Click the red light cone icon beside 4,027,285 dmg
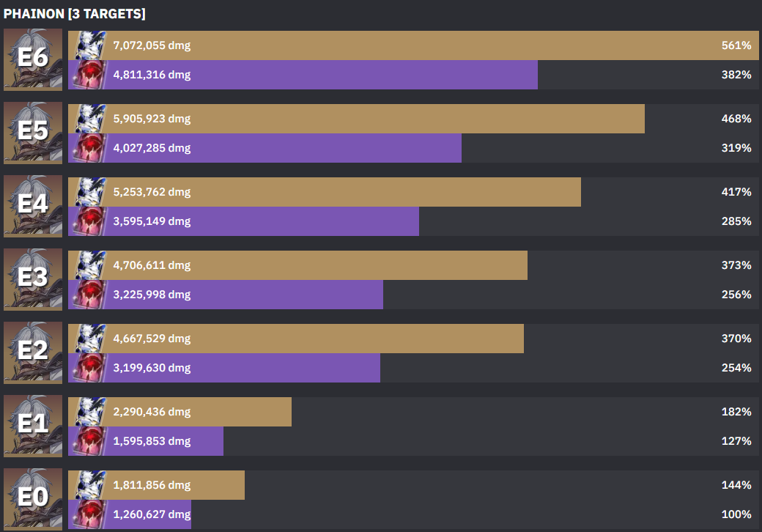The height and width of the screenshot is (532, 762). tap(89, 148)
